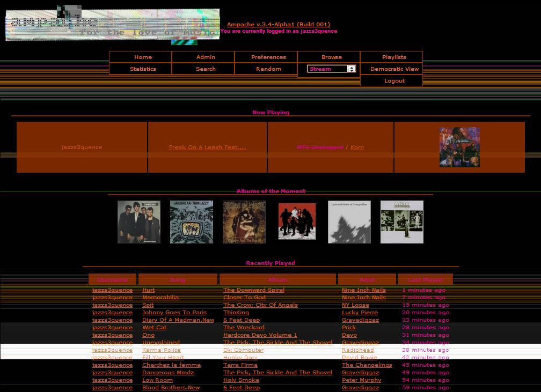Open the album Holy Smoke

[241, 381]
